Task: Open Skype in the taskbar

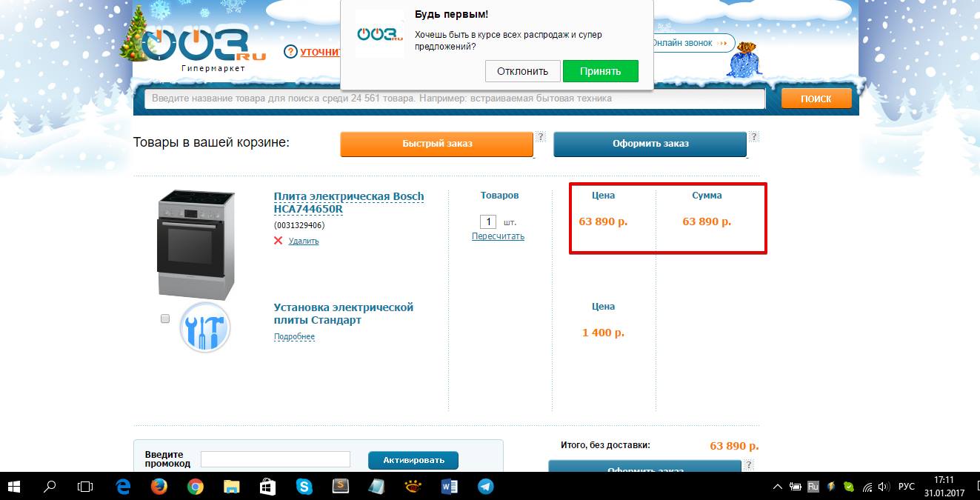Action: point(304,487)
